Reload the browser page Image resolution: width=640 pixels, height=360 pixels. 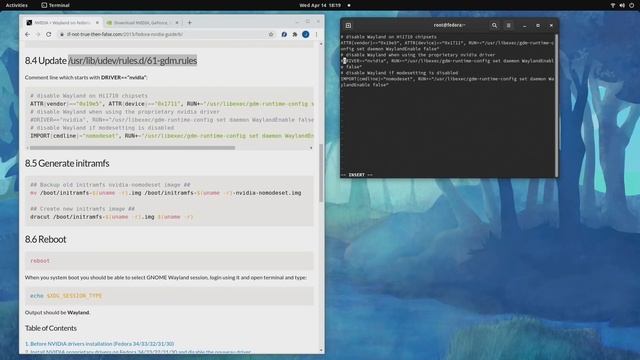click(49, 34)
